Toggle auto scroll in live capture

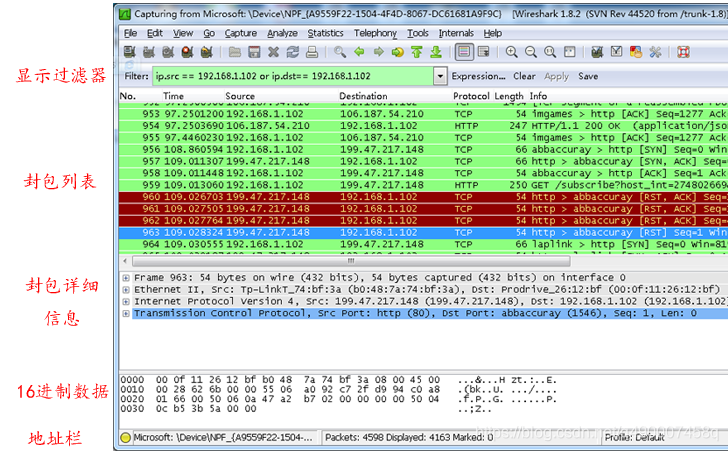coord(483,52)
